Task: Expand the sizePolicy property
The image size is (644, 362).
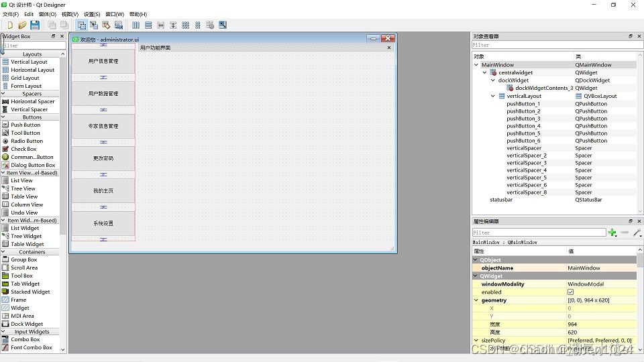Action: tap(476, 341)
